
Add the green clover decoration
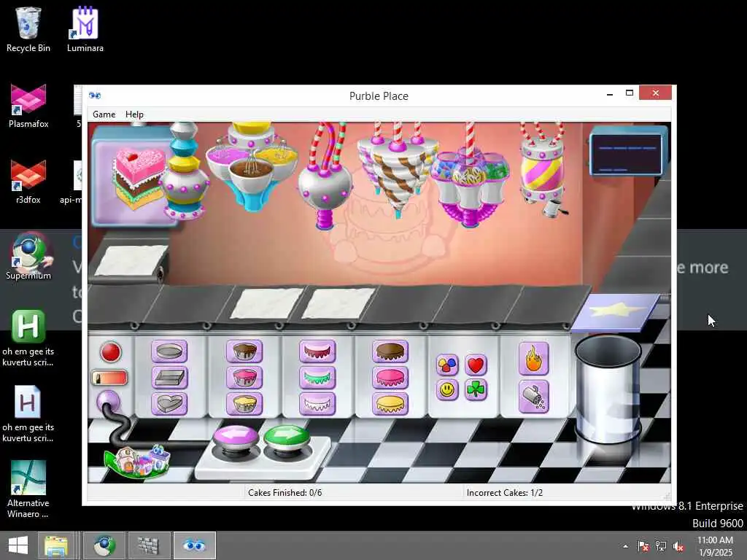476,391
